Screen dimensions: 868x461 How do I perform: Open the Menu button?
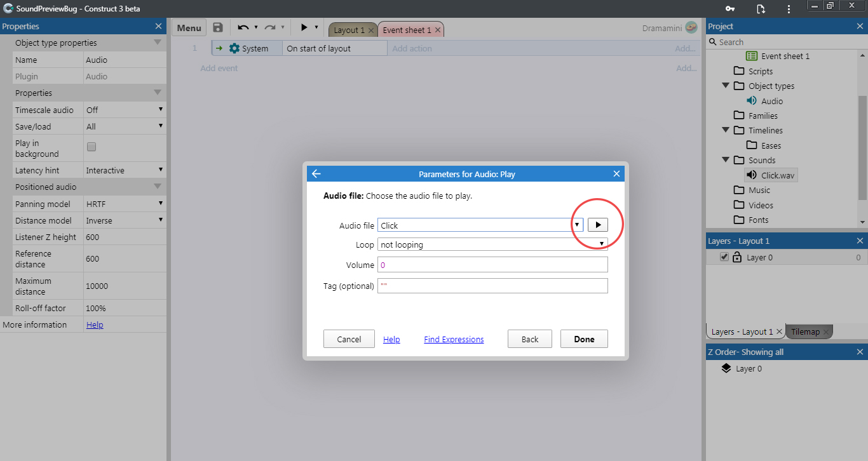pyautogui.click(x=188, y=27)
